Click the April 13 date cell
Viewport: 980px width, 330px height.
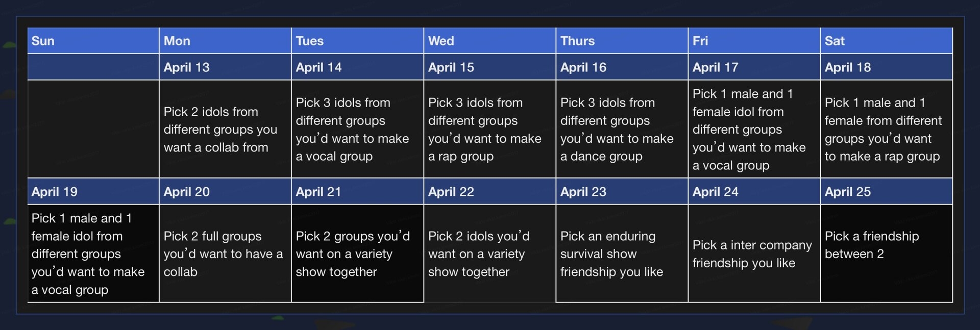(225, 67)
